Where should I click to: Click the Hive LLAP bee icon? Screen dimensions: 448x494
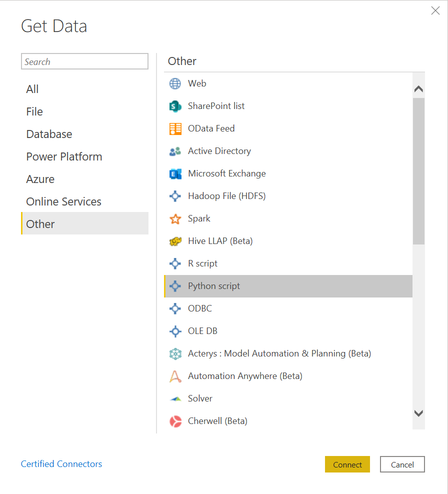[175, 241]
